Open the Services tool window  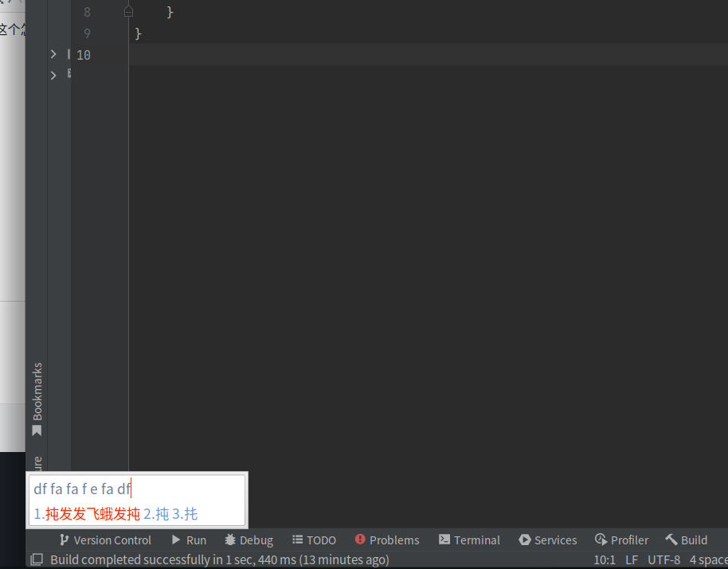coord(548,540)
